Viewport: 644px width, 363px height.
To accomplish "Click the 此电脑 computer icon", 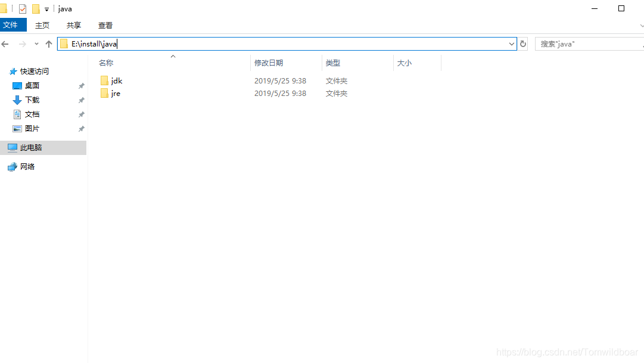I will point(13,147).
